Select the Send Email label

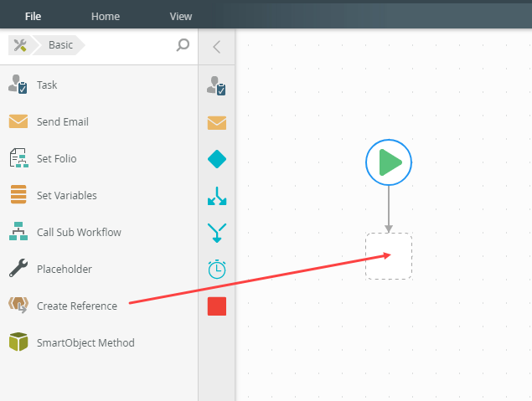(63, 121)
